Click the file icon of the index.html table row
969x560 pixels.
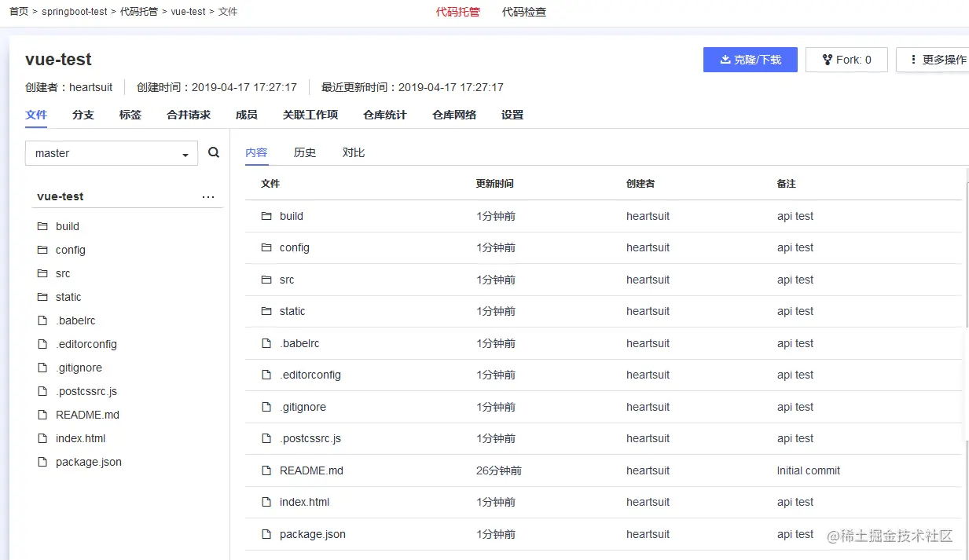point(266,502)
